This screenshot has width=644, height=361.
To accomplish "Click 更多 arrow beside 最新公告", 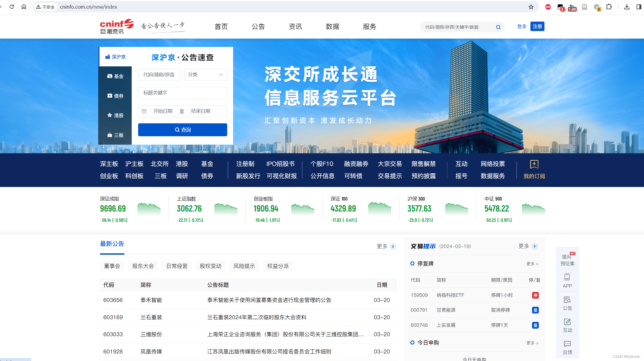I will coord(393,246).
